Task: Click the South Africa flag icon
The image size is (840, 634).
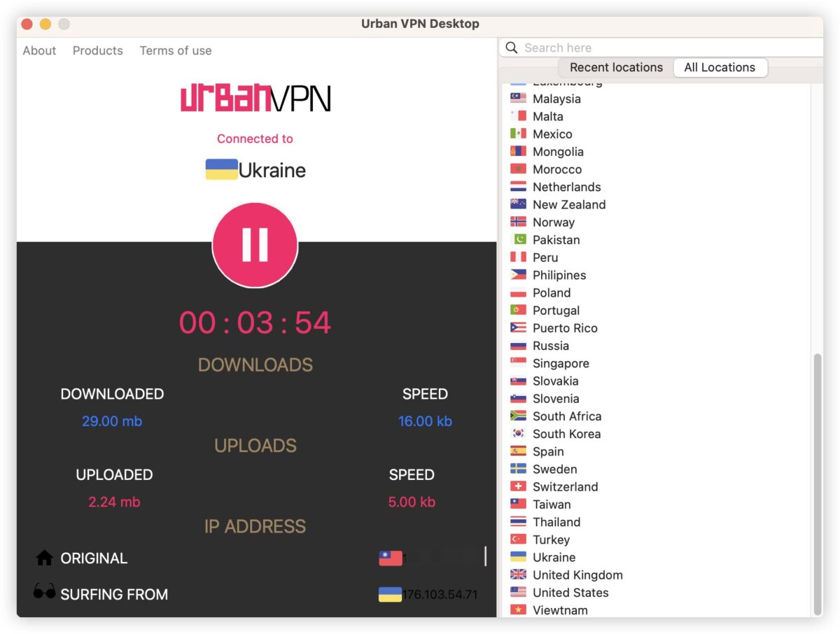Action: point(518,416)
